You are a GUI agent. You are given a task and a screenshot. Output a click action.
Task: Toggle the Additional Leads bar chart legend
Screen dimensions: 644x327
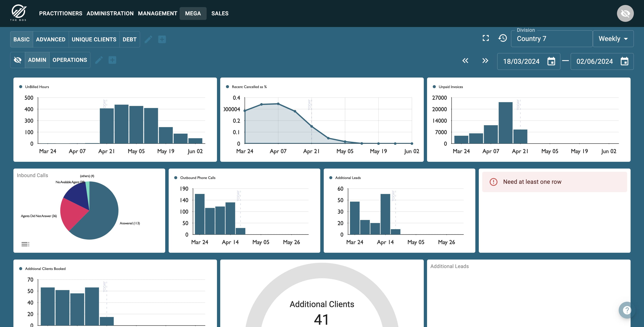[345, 178]
